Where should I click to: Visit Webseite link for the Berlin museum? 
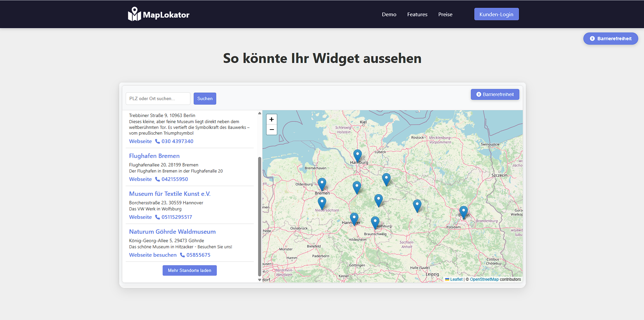tap(140, 141)
